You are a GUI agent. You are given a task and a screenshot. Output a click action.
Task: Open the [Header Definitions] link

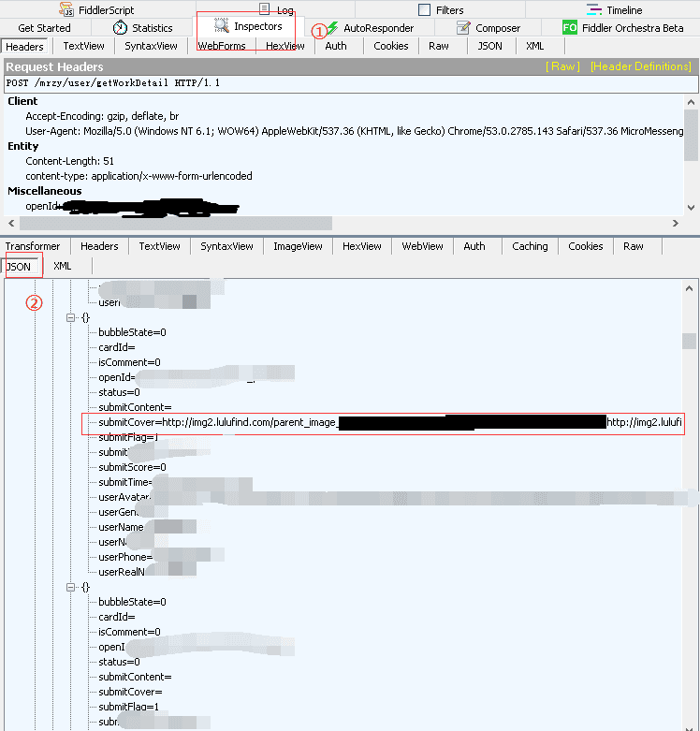point(640,66)
